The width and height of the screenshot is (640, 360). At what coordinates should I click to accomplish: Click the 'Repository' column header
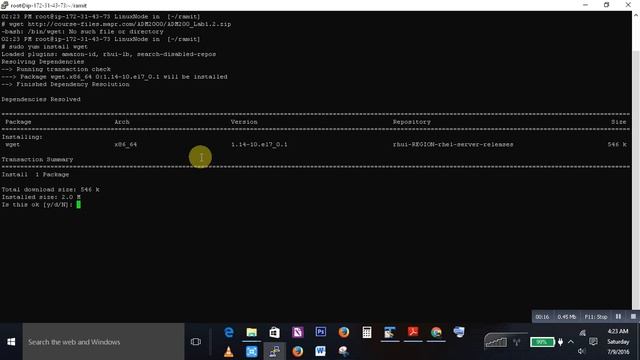[x=411, y=122]
